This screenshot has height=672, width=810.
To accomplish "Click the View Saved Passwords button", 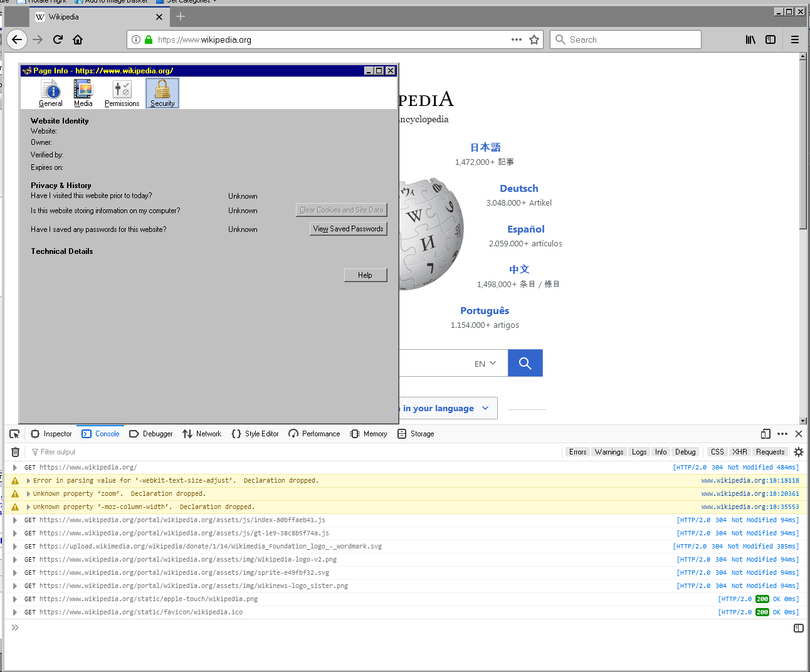I will tap(348, 229).
